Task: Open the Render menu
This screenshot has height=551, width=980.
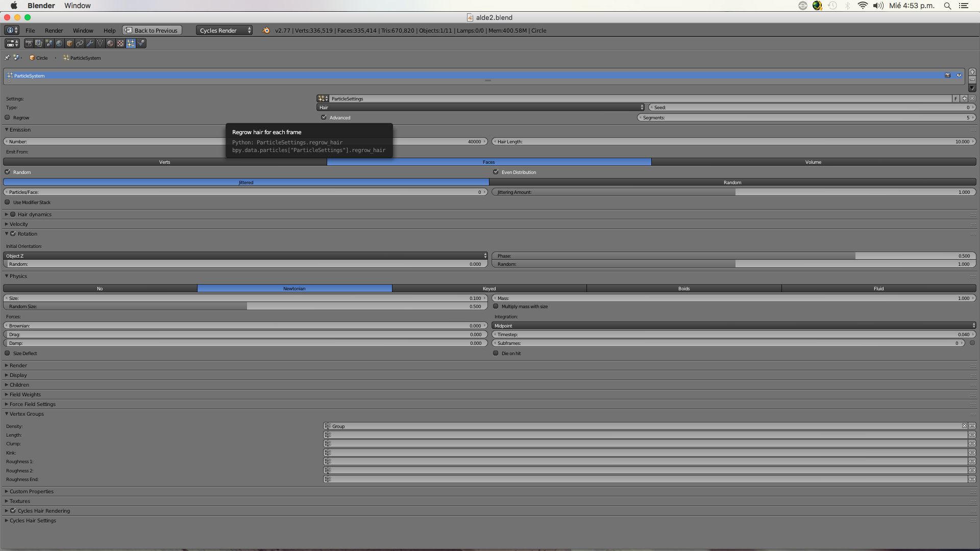Action: (54, 31)
